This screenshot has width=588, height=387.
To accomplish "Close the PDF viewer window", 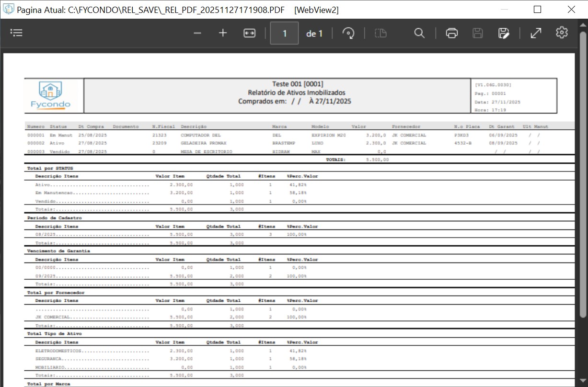I will pos(571,10).
